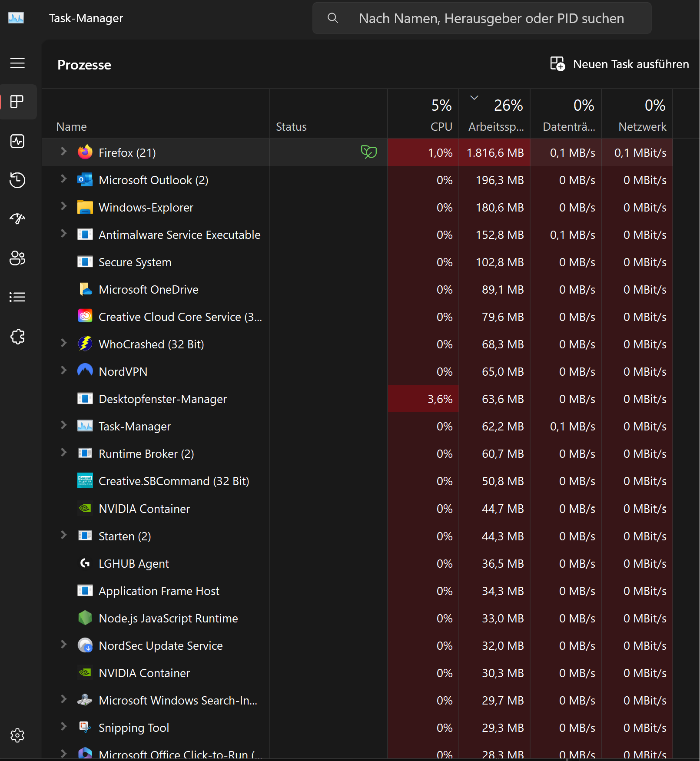Open the App history sidebar icon

pos(17,180)
